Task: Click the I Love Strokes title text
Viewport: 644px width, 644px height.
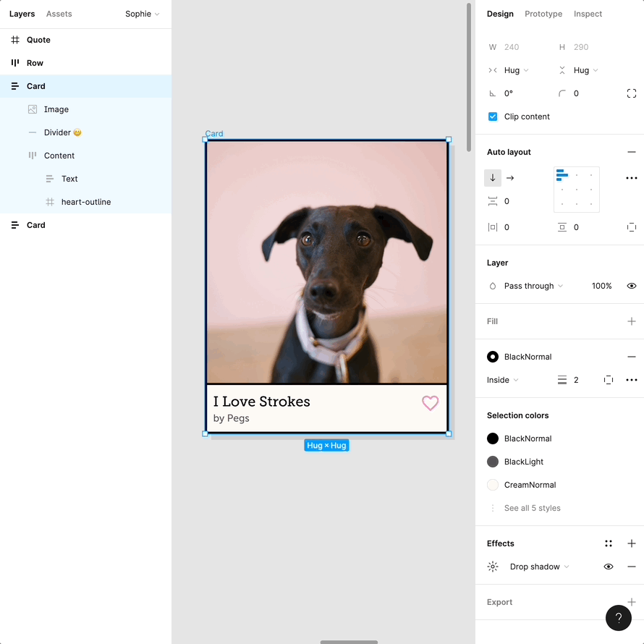Action: tap(262, 402)
